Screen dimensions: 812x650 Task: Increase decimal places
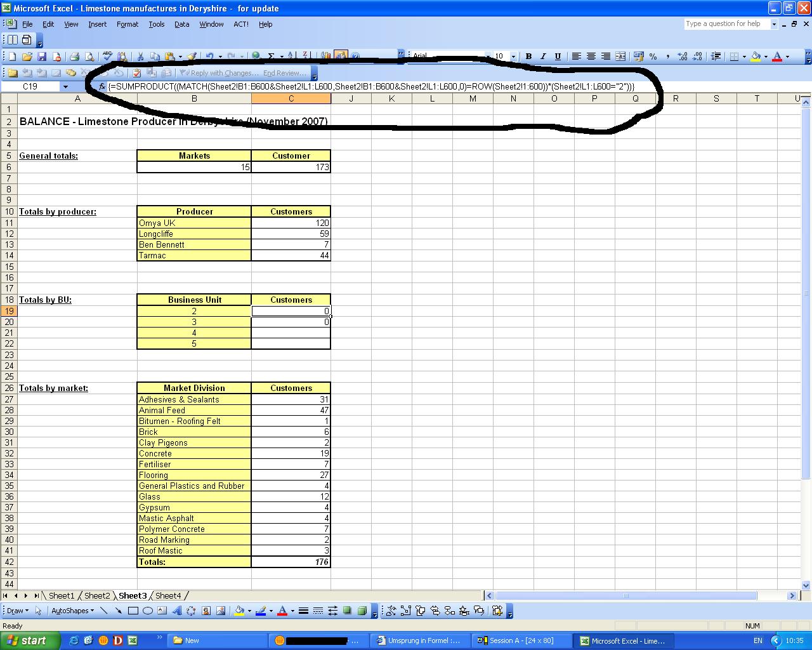coord(683,56)
